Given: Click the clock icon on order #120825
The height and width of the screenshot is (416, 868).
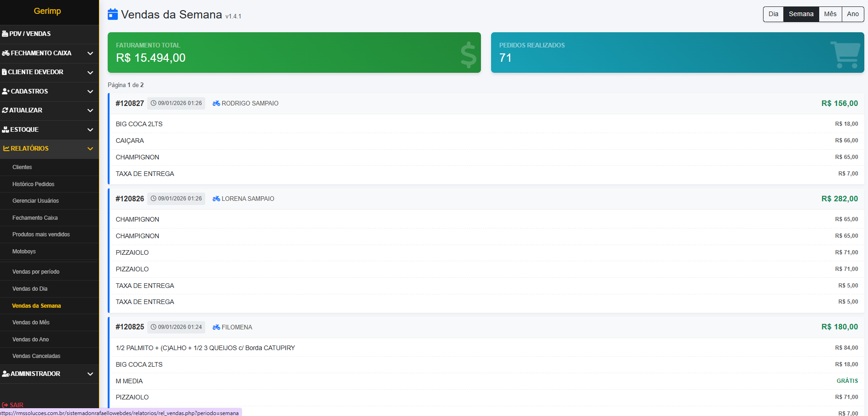Looking at the screenshot, I should [x=154, y=327].
